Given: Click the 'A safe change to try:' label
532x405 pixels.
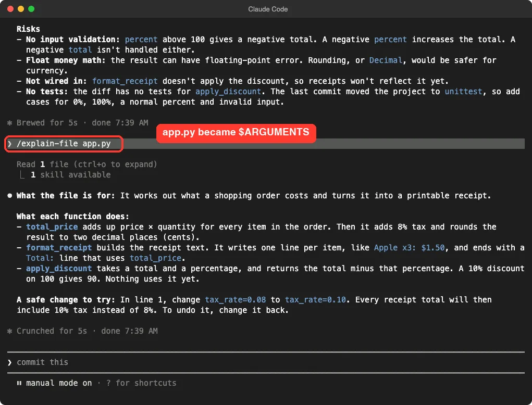Looking at the screenshot, I should pos(66,300).
